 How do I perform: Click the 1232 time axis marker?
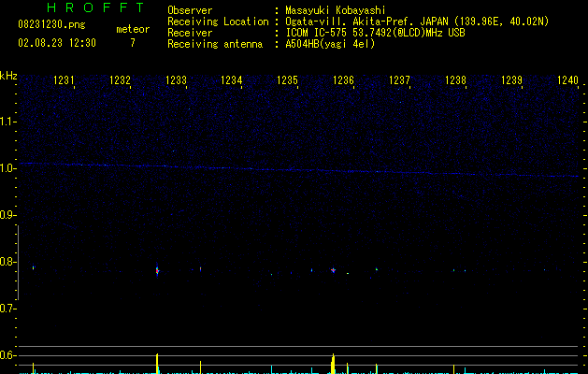click(120, 80)
